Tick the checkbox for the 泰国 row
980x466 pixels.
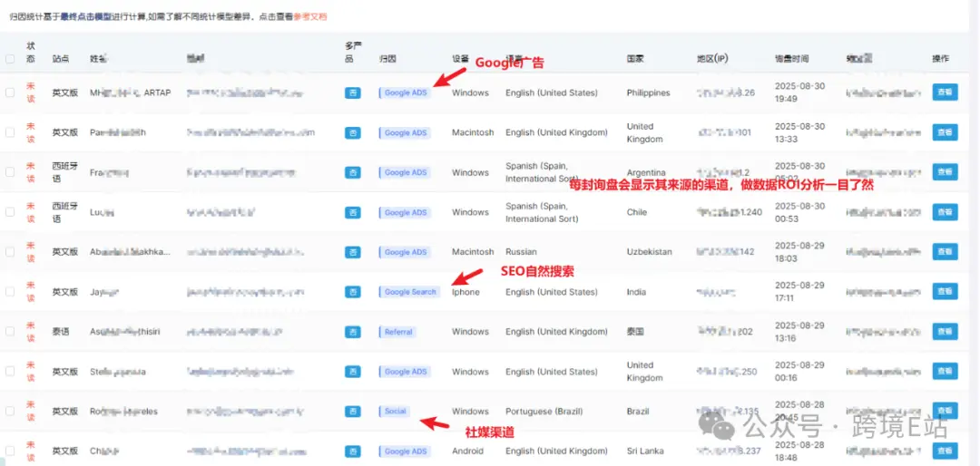point(9,332)
